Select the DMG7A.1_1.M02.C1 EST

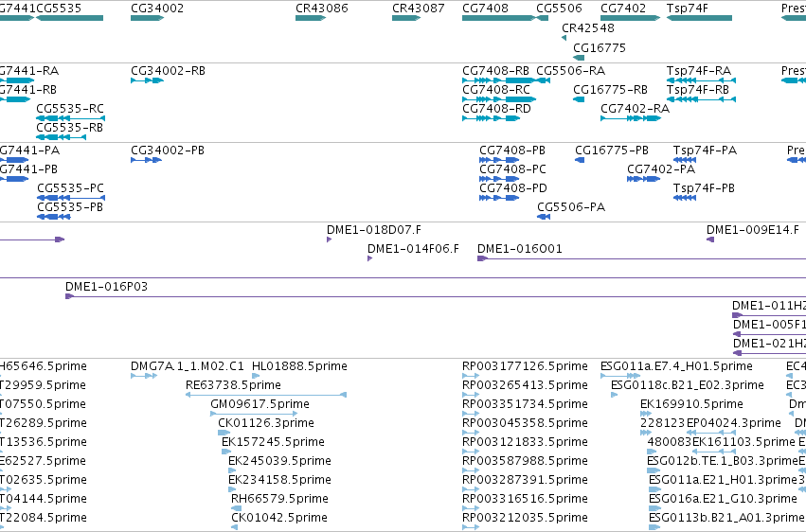[x=144, y=377]
